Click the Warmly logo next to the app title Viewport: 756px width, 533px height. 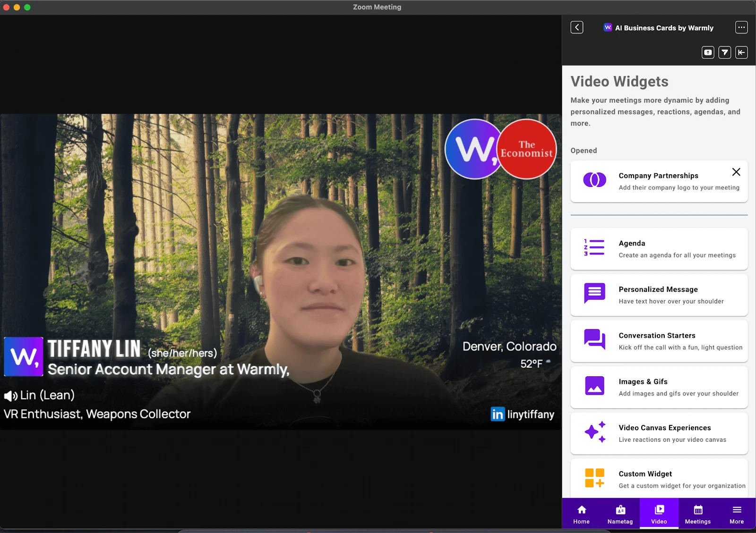608,27
